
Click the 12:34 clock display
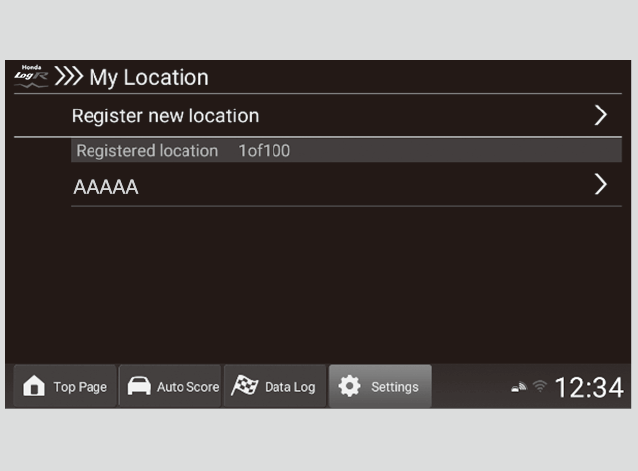pos(589,388)
